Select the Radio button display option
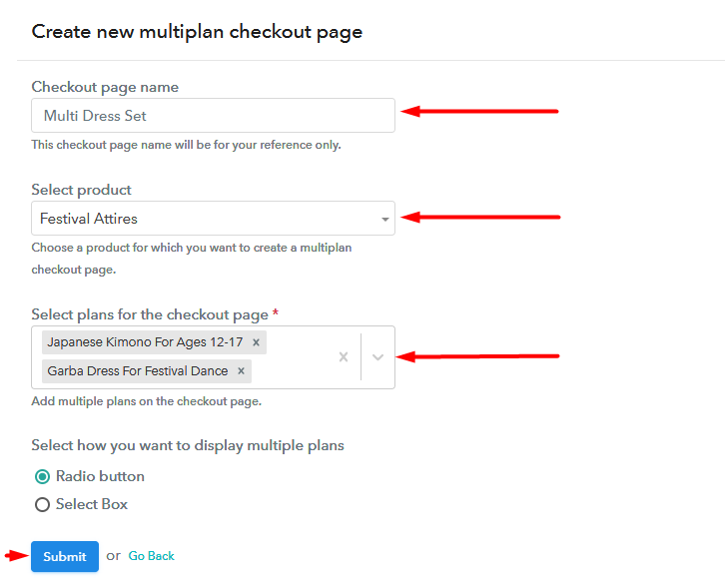Screen dimensions: 725x588 [42, 476]
